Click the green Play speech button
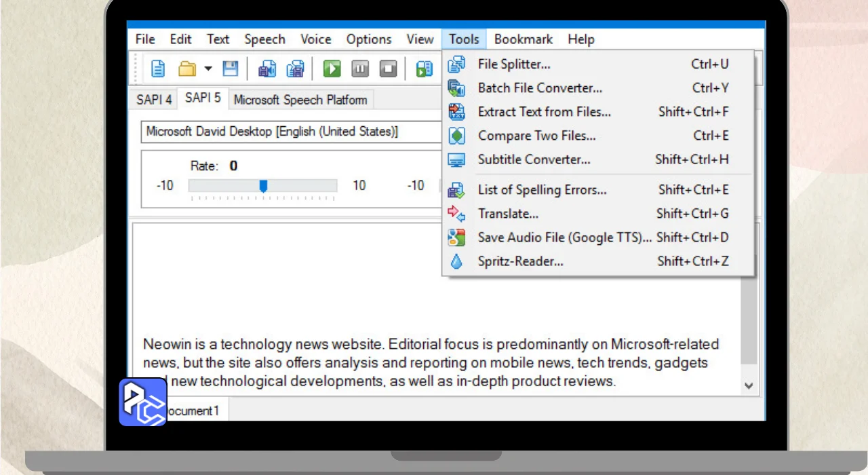 point(332,69)
